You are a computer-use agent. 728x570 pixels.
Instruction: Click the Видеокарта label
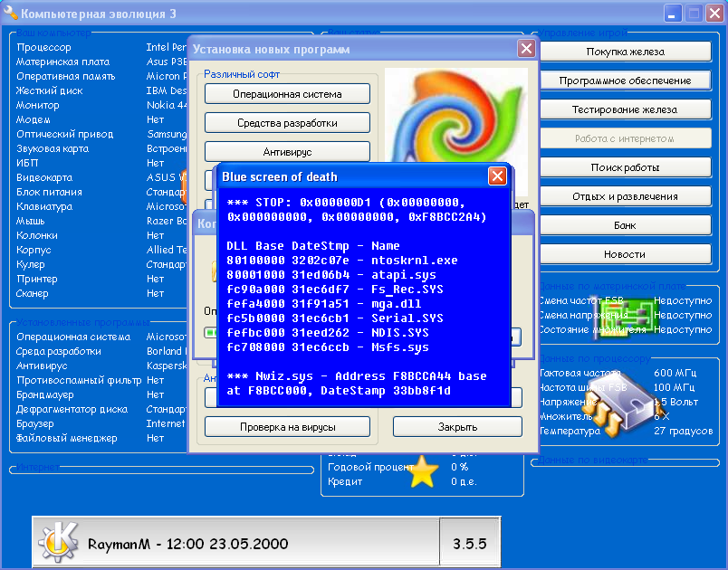tap(44, 177)
